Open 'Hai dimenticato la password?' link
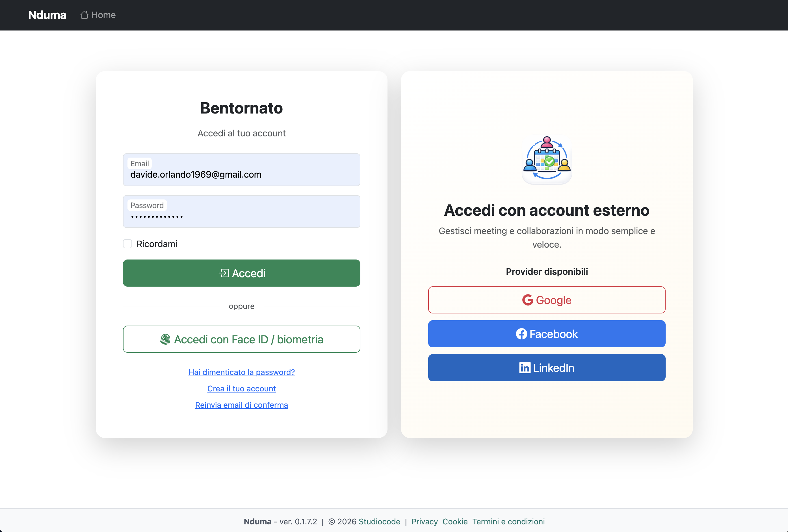Viewport: 788px width, 532px height. point(241,372)
